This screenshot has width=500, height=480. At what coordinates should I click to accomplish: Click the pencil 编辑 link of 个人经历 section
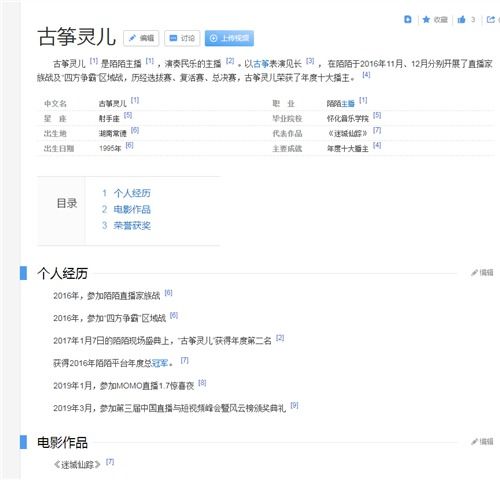pos(482,273)
